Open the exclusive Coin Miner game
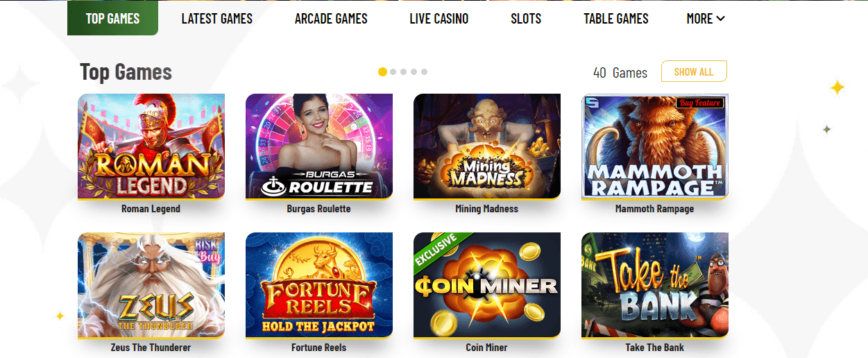868x358 pixels. [x=487, y=285]
